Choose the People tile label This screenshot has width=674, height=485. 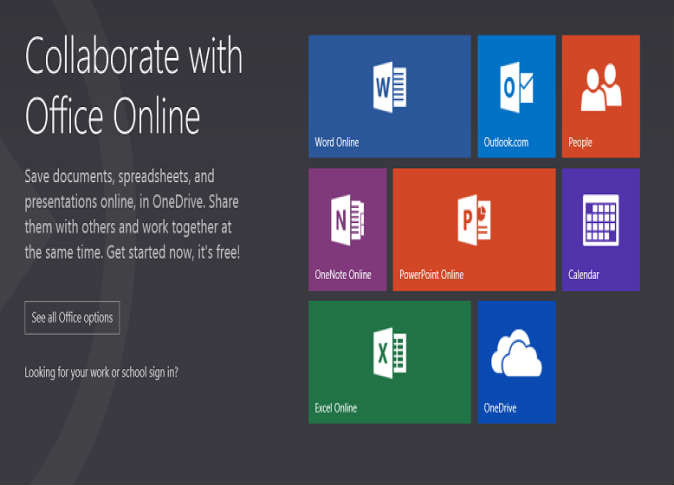tap(580, 142)
